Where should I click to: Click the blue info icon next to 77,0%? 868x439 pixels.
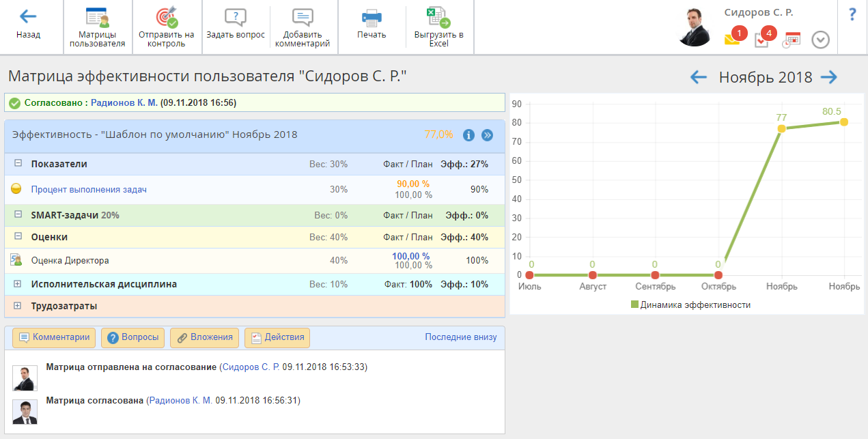(x=468, y=135)
